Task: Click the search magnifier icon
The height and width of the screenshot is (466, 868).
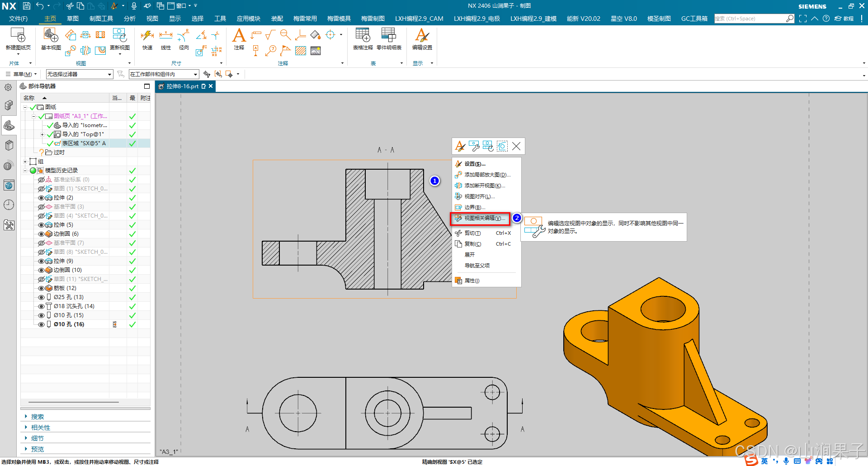Action: click(790, 19)
